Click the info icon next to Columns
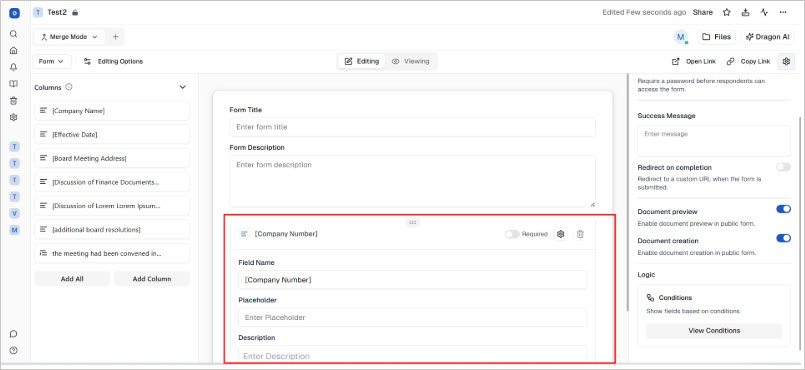Viewport: 805px width, 370px height. tap(69, 87)
